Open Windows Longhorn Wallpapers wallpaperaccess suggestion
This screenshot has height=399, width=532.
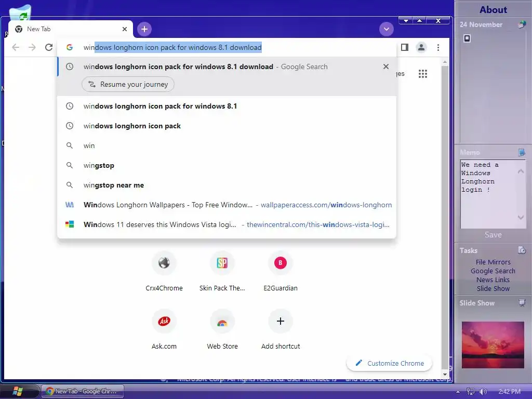227,205
